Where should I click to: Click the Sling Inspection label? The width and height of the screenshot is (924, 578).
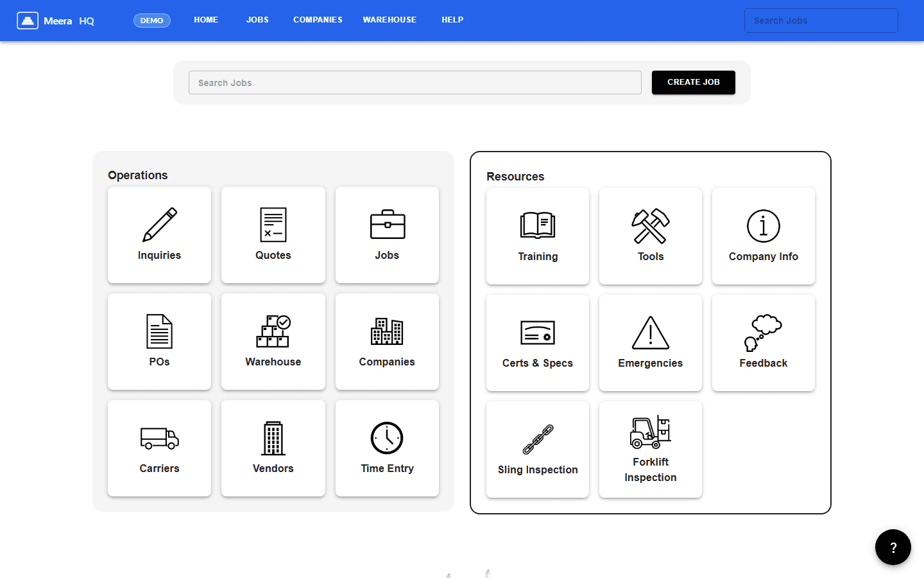click(538, 469)
